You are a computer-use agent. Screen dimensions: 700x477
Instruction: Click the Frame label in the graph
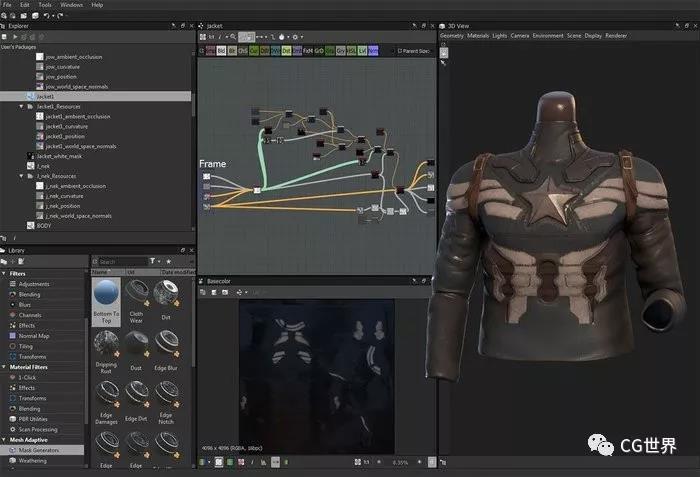[212, 164]
